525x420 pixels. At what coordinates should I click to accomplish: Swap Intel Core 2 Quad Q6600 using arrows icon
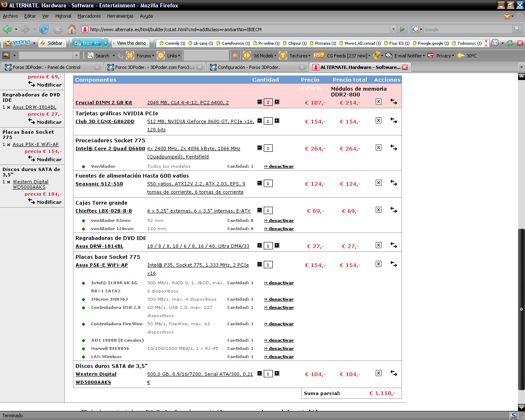coord(394,147)
